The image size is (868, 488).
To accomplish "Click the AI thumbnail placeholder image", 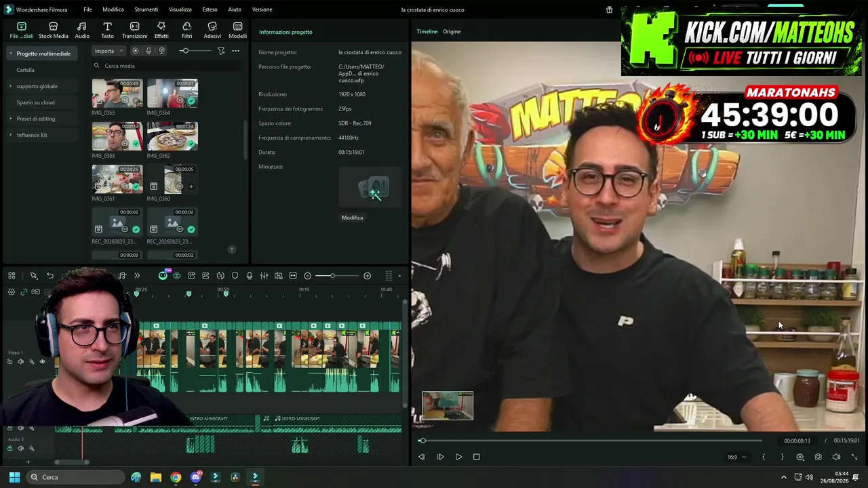I will [370, 187].
